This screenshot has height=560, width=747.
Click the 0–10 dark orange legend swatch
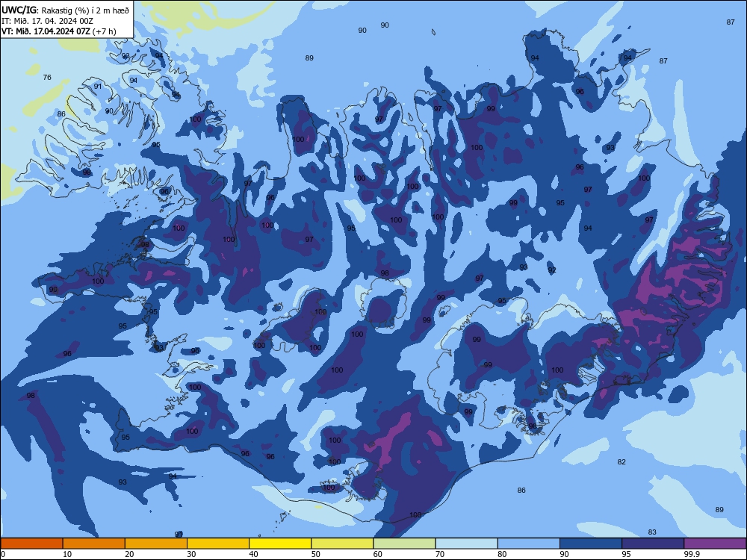tap(31, 544)
